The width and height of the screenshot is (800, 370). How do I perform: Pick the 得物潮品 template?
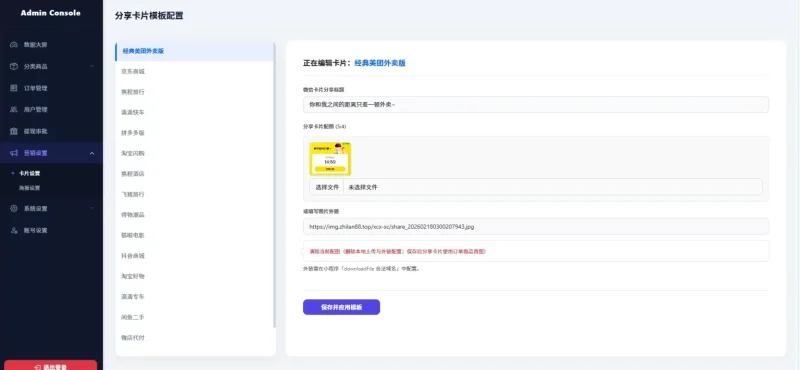coord(194,215)
